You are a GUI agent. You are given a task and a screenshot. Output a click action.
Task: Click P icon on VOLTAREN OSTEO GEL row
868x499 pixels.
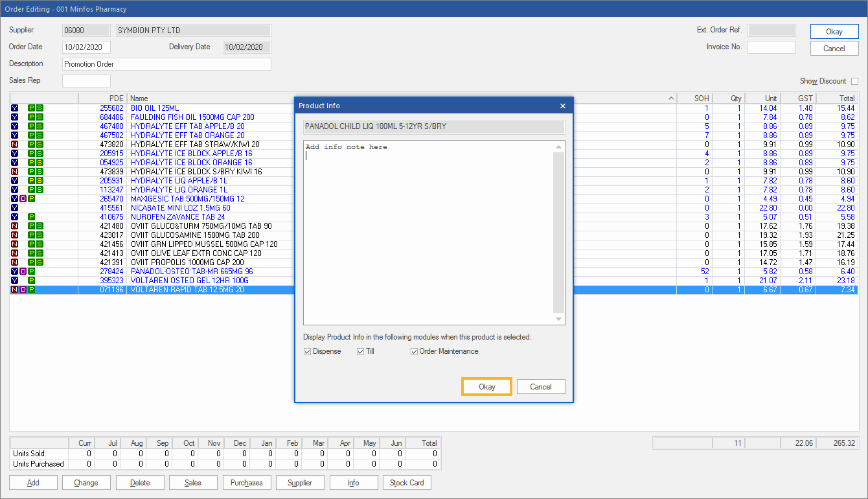click(x=31, y=281)
